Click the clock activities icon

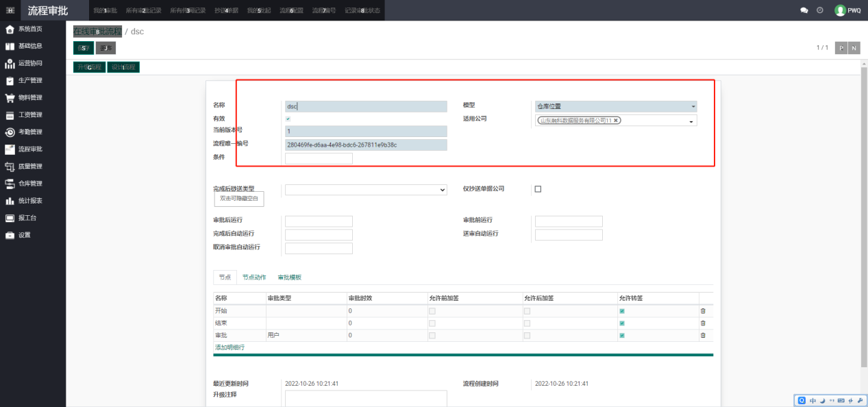[820, 10]
